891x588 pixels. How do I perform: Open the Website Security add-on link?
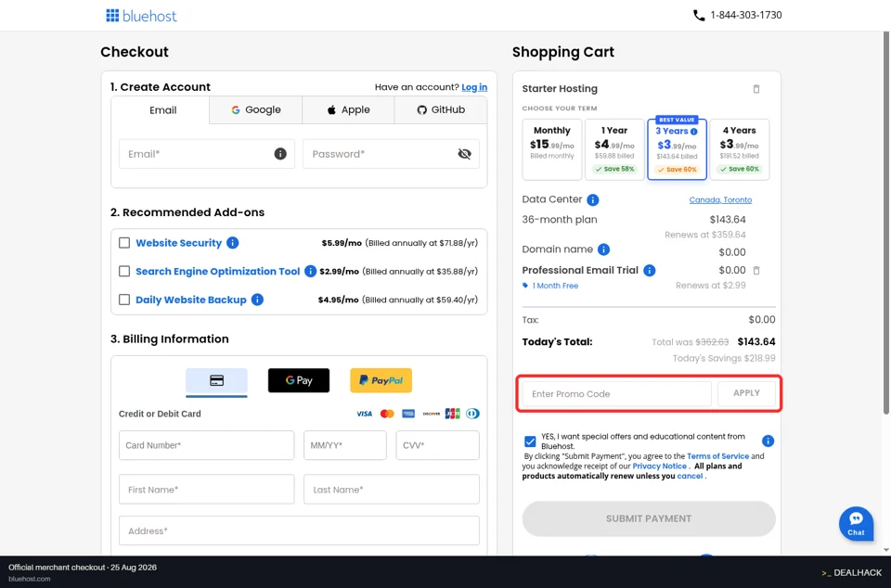coord(178,243)
